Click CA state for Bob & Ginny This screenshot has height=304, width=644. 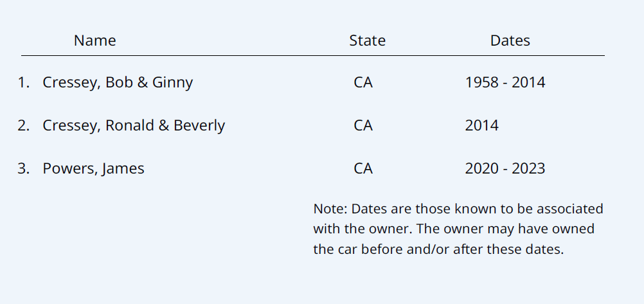tap(363, 83)
